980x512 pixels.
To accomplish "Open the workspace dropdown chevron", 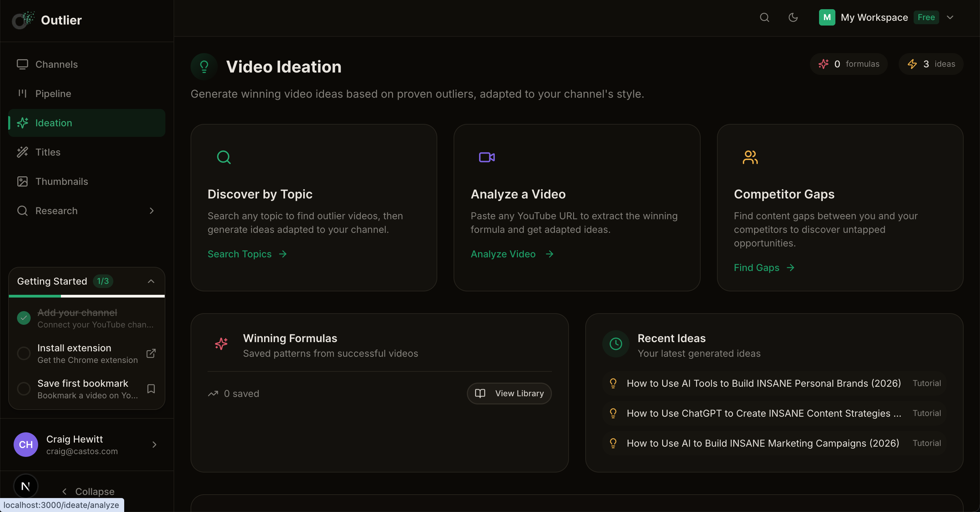I will click(x=950, y=17).
